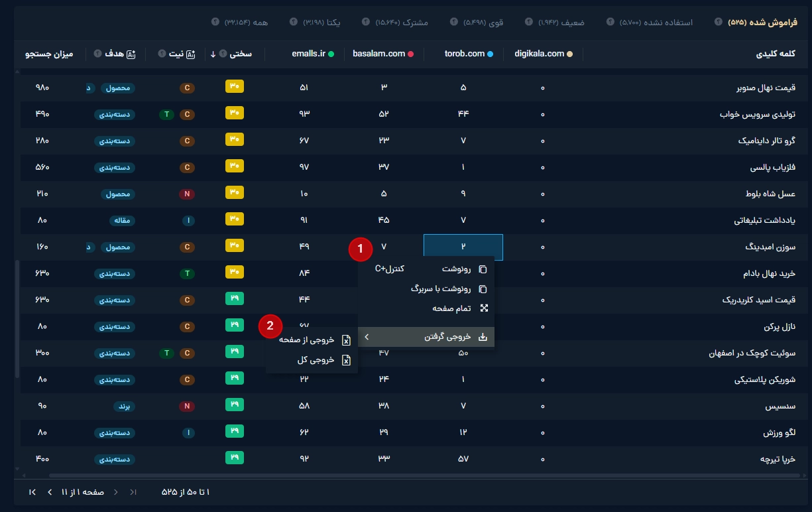The image size is (812, 512).
Task: Click keyword تولیدی سرویس خواب
Action: click(758, 115)
